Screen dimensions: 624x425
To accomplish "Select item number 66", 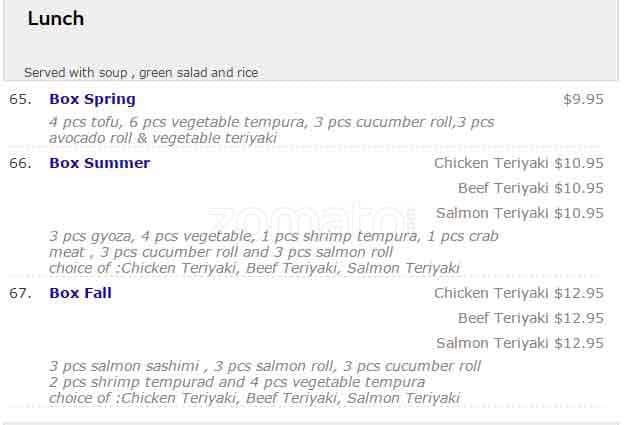I will [20, 163].
